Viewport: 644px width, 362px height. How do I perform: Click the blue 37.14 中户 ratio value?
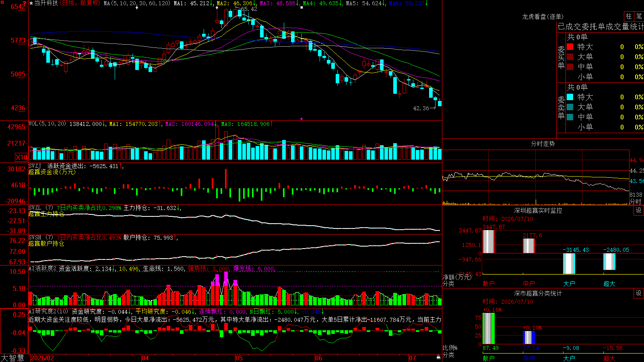(x=531, y=348)
